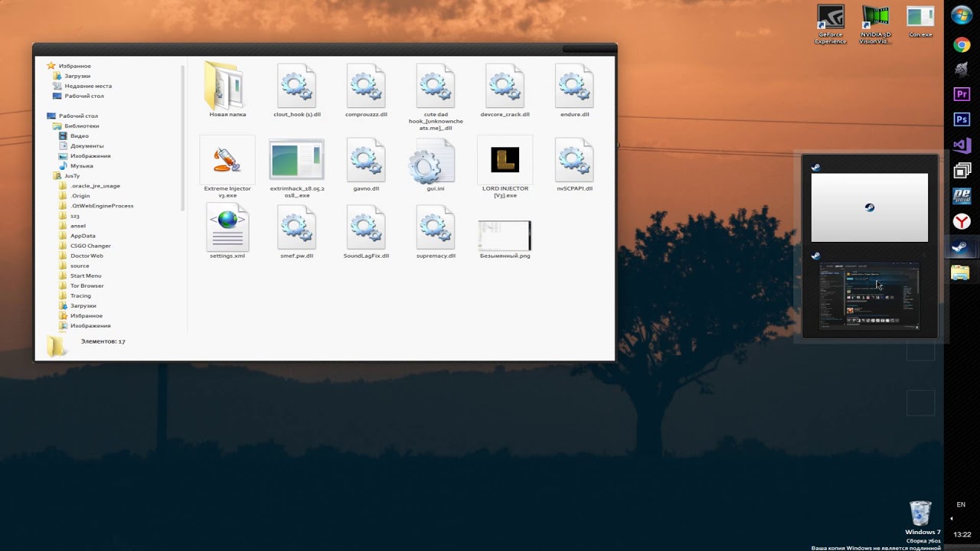Select Extreme Injector v3.exe

pos(227,168)
